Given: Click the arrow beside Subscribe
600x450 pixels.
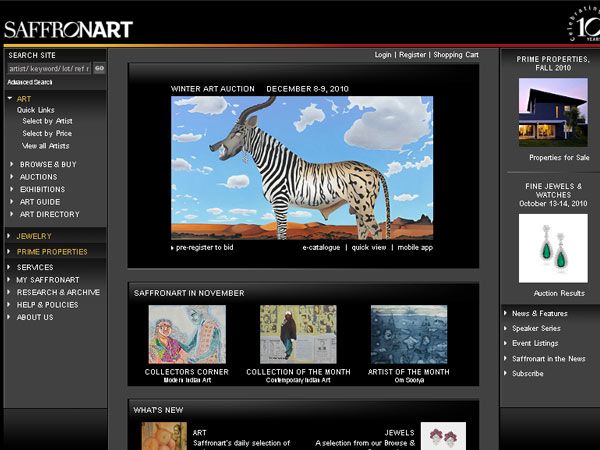Looking at the screenshot, I should click(x=505, y=373).
